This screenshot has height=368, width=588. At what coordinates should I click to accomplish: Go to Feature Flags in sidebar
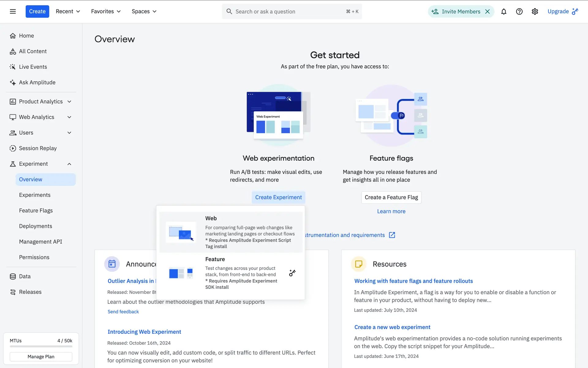(x=36, y=210)
